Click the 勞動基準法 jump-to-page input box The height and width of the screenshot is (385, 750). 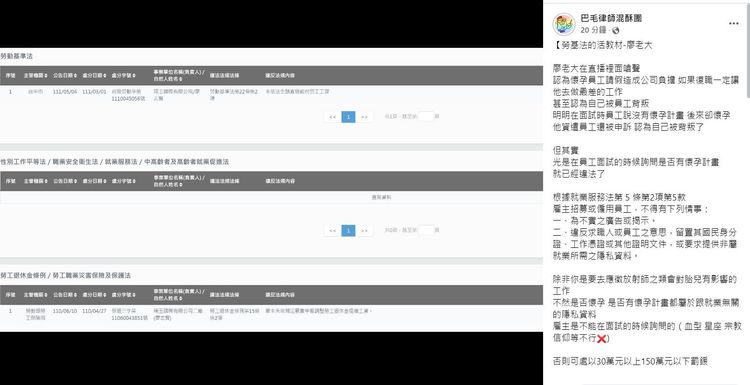(x=426, y=116)
